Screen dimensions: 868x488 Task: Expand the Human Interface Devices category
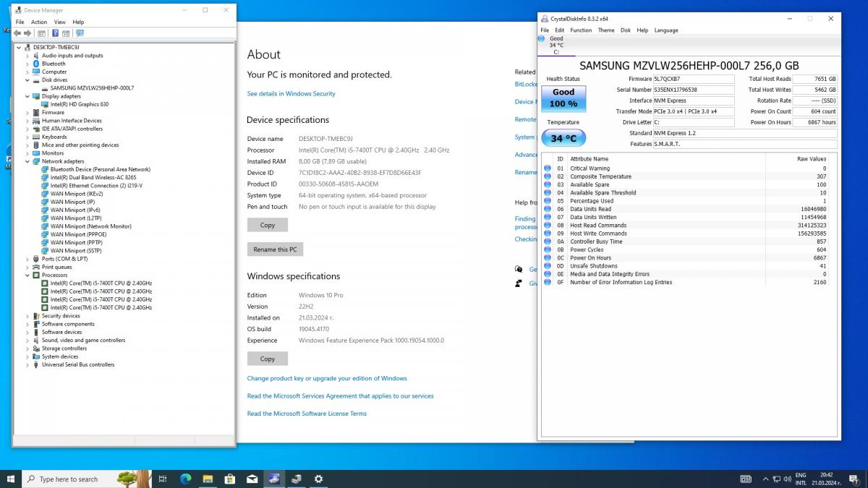click(27, 121)
